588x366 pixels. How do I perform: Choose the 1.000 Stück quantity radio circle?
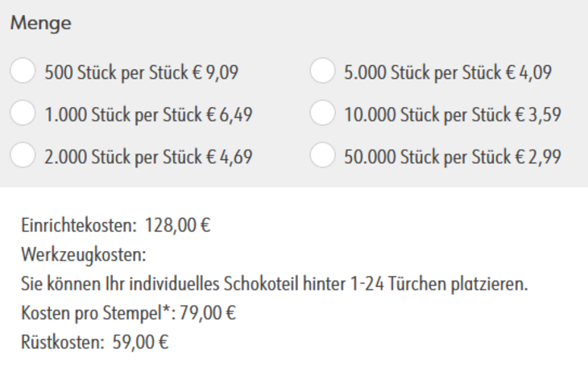click(x=23, y=113)
